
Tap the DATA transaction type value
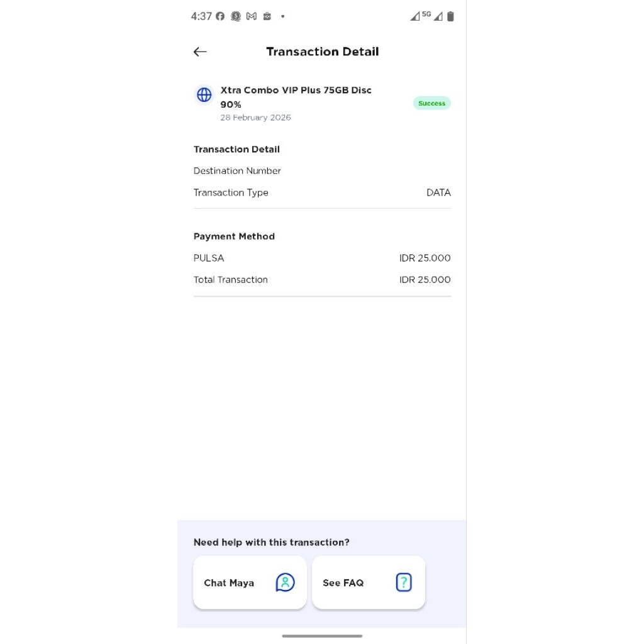point(438,192)
